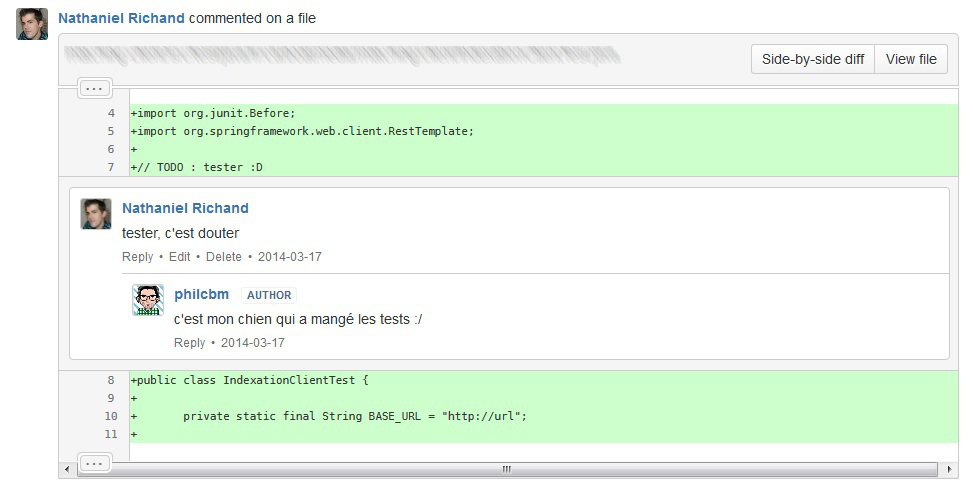
Task: Expand hidden lines below line 11
Action: tap(94, 463)
